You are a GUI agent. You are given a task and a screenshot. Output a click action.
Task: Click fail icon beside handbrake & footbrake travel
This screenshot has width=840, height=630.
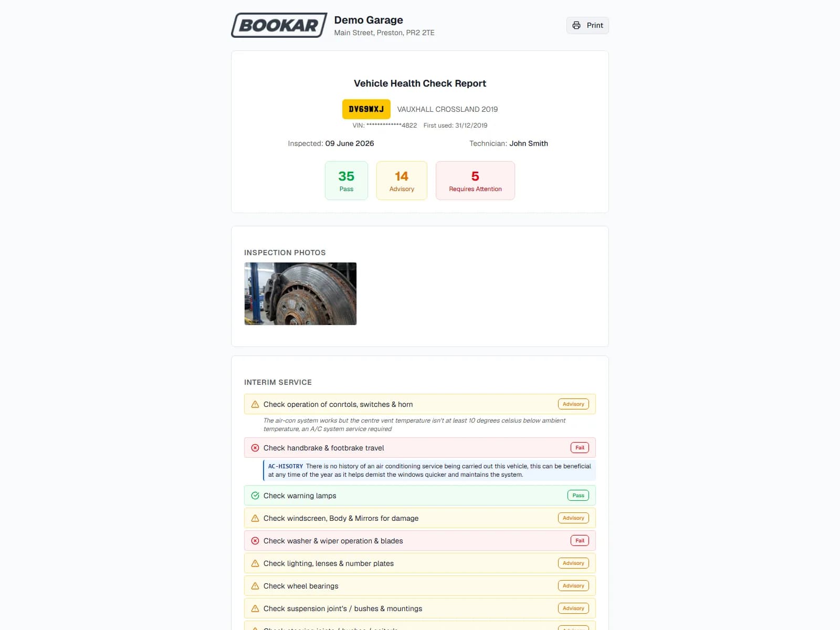(x=255, y=448)
